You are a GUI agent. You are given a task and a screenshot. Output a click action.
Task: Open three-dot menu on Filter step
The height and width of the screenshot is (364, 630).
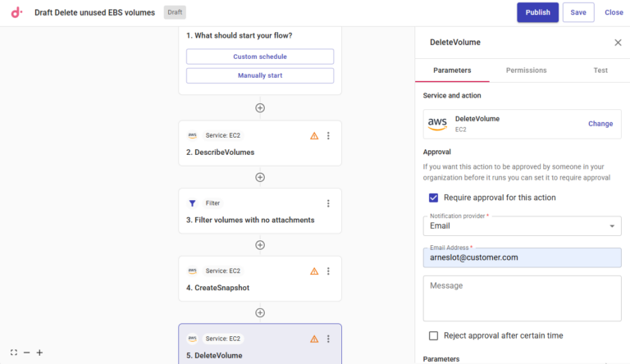coord(328,203)
